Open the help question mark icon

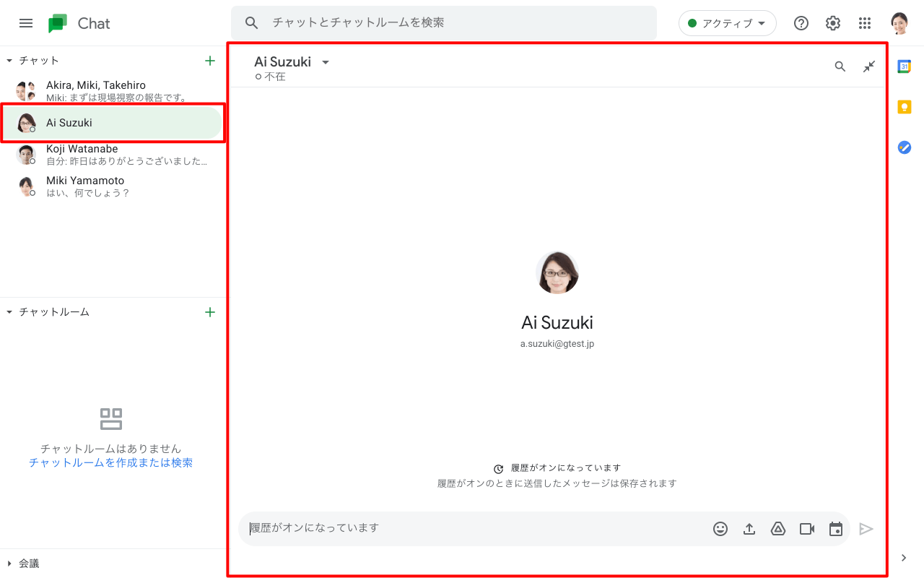coord(801,23)
